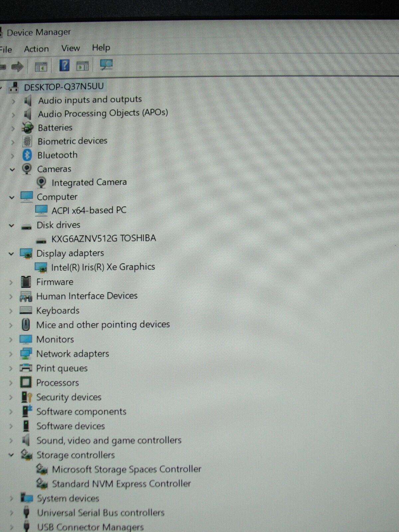The height and width of the screenshot is (532, 399).
Task: Select the DESKTOP-Q37N5UU root node
Action: pos(64,87)
